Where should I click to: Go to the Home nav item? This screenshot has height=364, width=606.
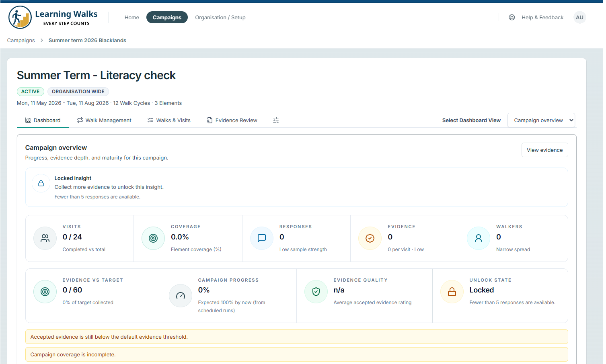(132, 17)
